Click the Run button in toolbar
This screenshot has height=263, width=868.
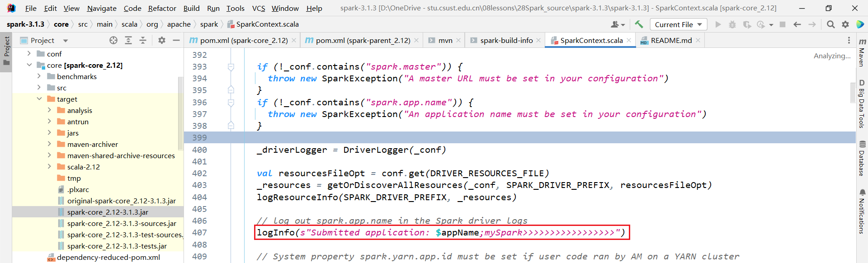718,24
